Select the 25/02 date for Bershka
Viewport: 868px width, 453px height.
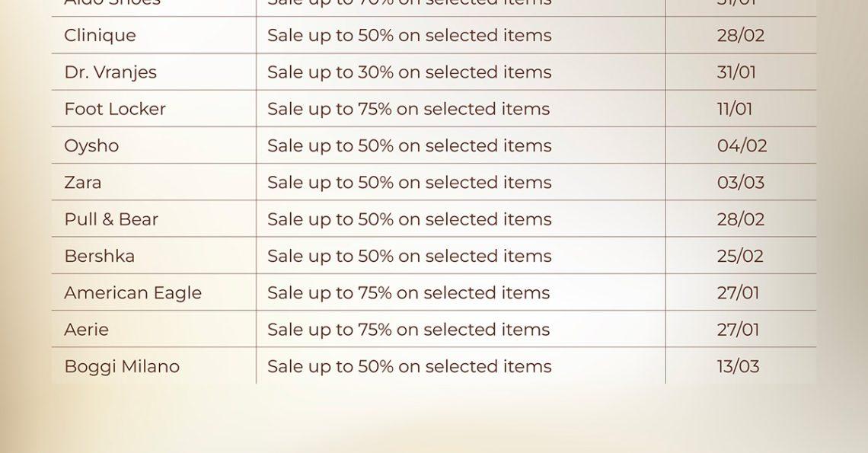pyautogui.click(x=739, y=256)
